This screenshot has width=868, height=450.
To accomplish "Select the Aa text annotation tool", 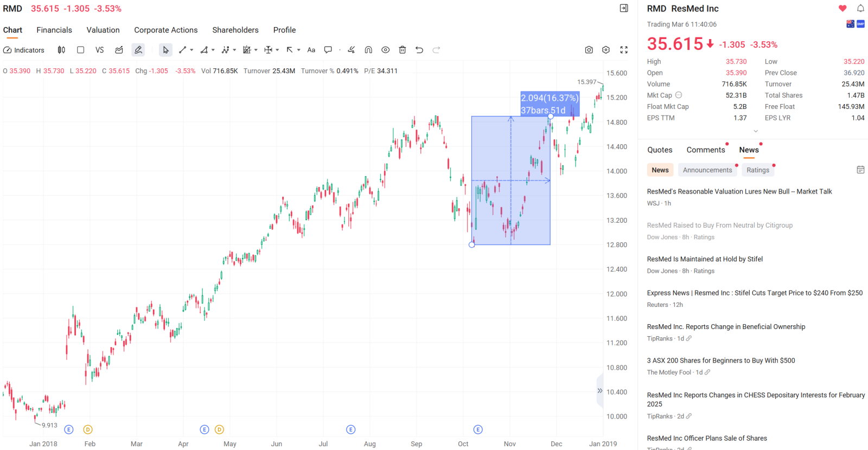I will [x=311, y=50].
